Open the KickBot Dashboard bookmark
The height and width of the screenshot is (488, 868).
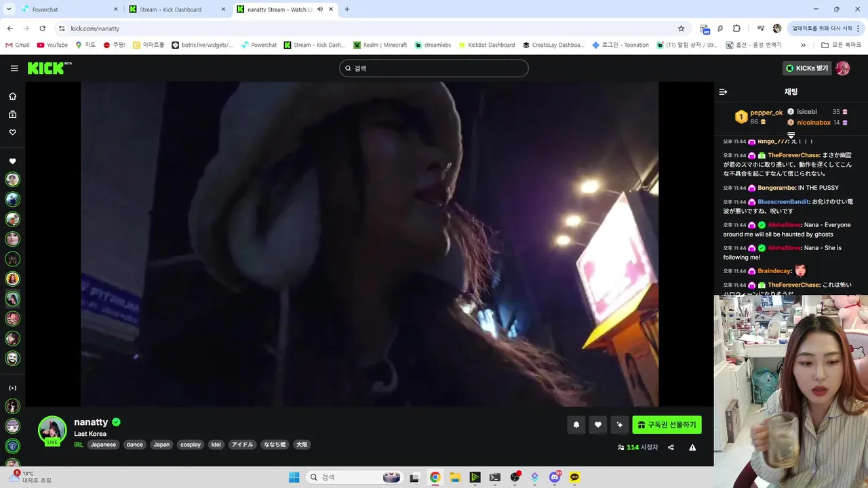486,45
